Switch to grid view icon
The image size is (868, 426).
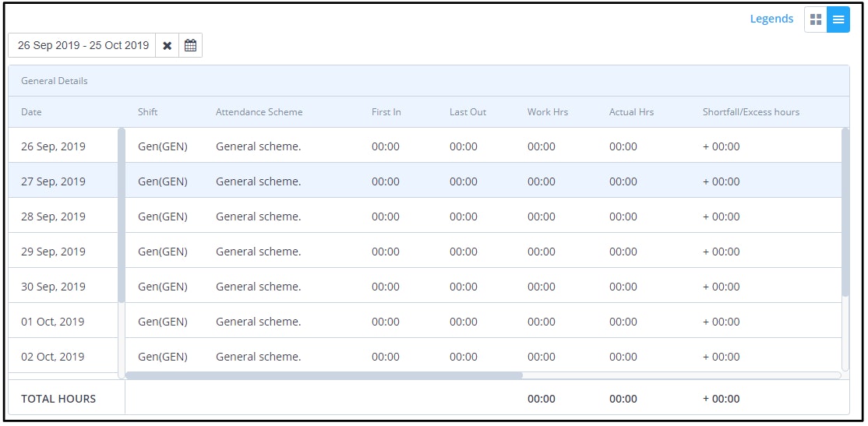(816, 19)
